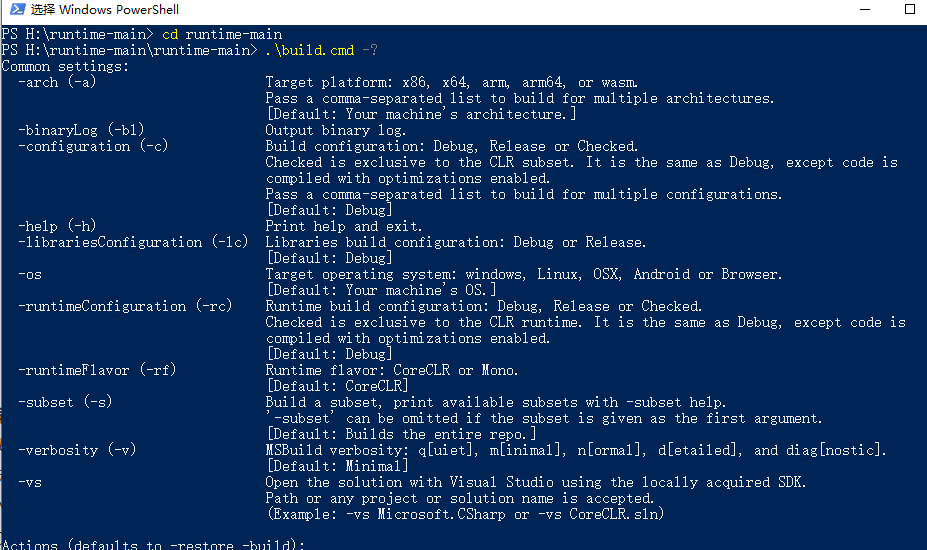
Task: Click the '-runtimeFlavor (-rf)' option
Action: [x=97, y=370]
